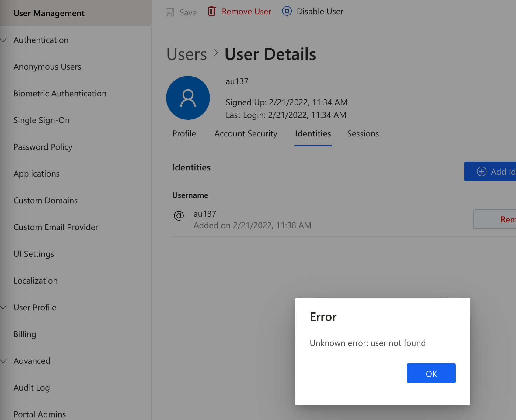516x420 pixels.
Task: Open Anonymous Users in sidebar
Action: 47,67
